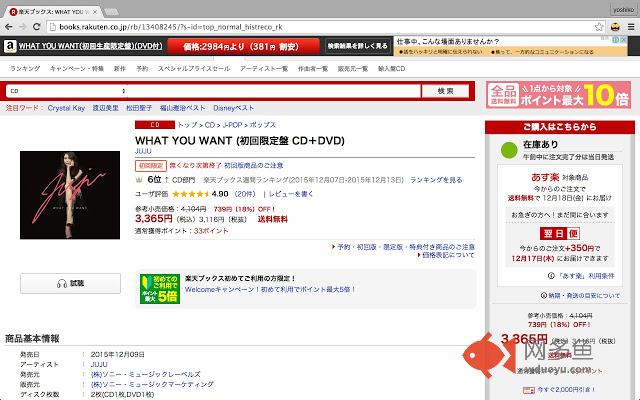Viewport: 640px width, 400px height.
Task: Click the 仕事中、こんな場面ありませんか ad
Action: tap(511, 46)
